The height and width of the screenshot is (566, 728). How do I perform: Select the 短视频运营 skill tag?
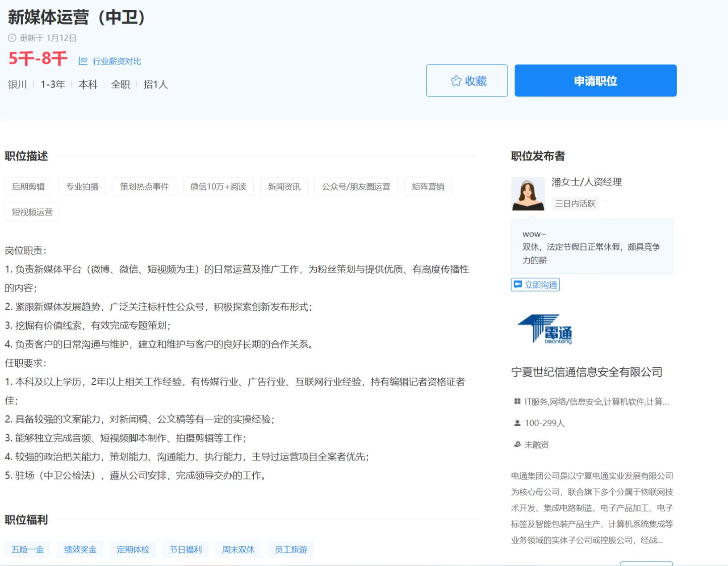click(x=32, y=212)
